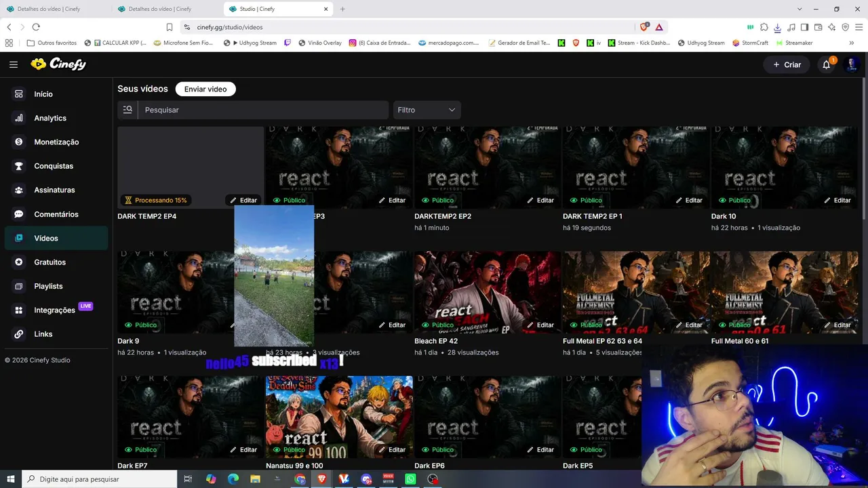The width and height of the screenshot is (868, 488).
Task: Open the tab search chevron
Action: tap(801, 9)
